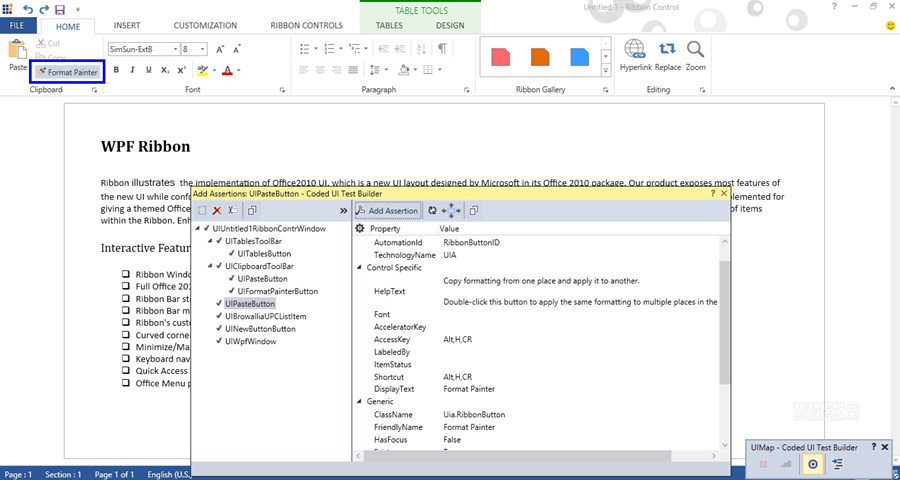900x480 pixels.
Task: Open the font name dropdown SimSun-ExtB
Action: click(175, 49)
